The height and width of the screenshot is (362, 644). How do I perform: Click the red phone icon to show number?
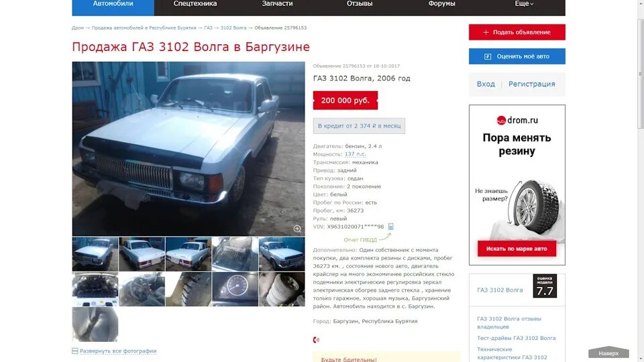click(x=316, y=340)
